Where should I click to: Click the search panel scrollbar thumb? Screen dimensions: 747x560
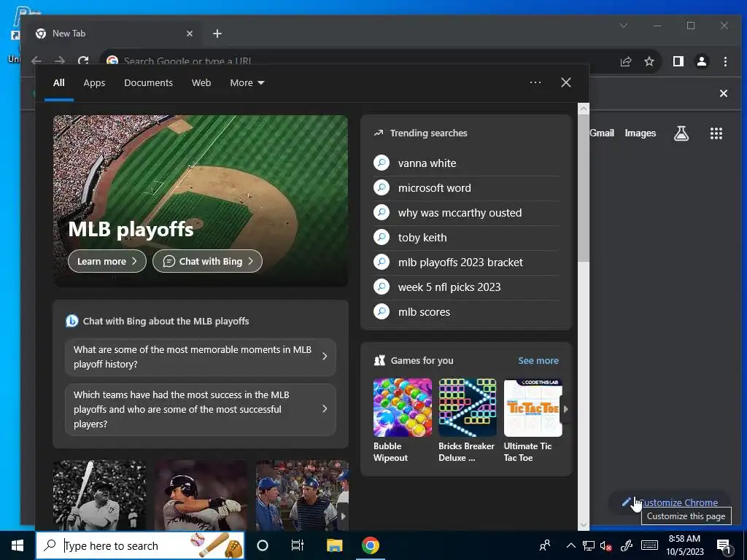point(584,188)
